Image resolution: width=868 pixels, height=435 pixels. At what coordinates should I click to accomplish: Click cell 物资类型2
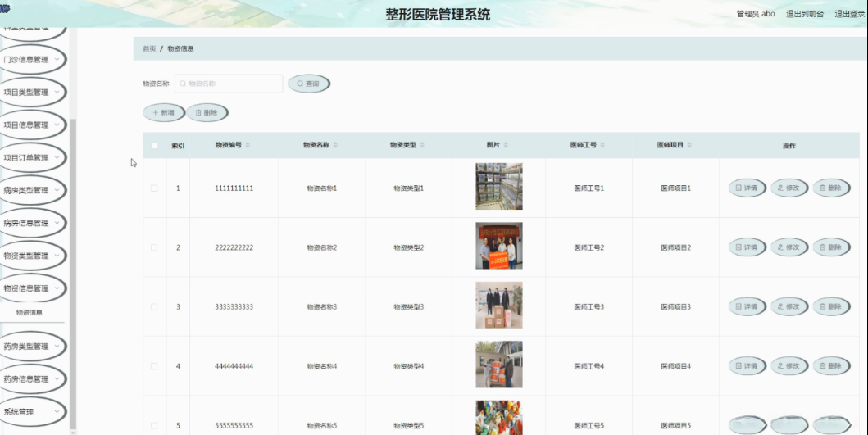tap(408, 247)
